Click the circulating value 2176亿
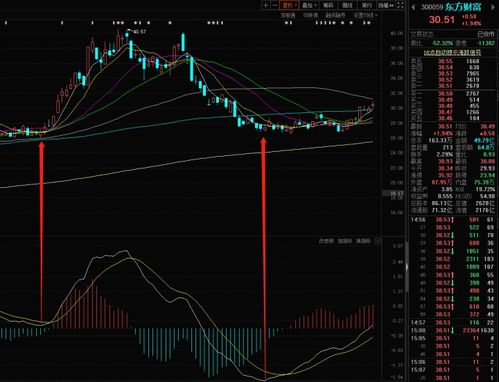The height and width of the screenshot is (382, 499). tap(485, 210)
